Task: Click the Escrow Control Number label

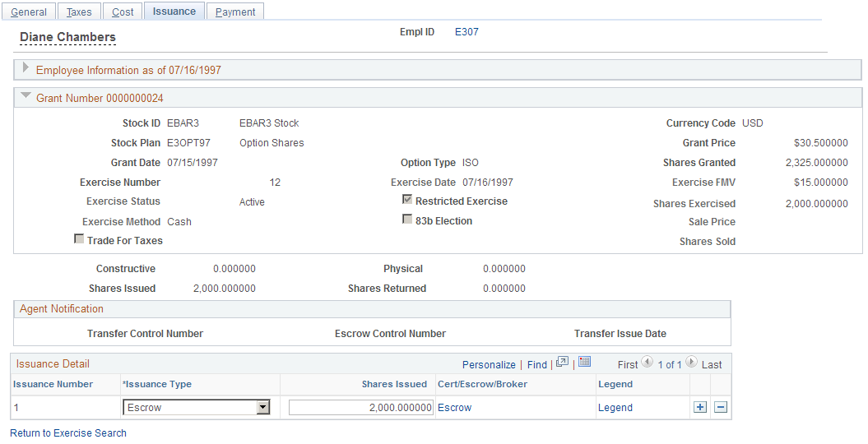Action: (x=390, y=334)
